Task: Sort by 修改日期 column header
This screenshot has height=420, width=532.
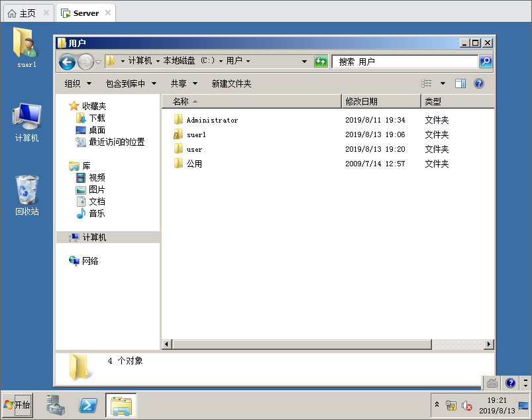Action: (381, 101)
